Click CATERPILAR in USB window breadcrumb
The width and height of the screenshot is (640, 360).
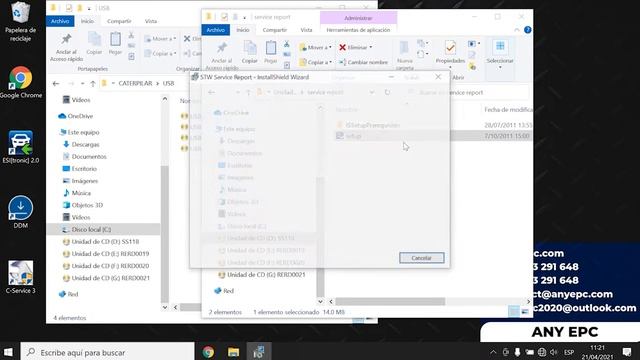point(135,83)
